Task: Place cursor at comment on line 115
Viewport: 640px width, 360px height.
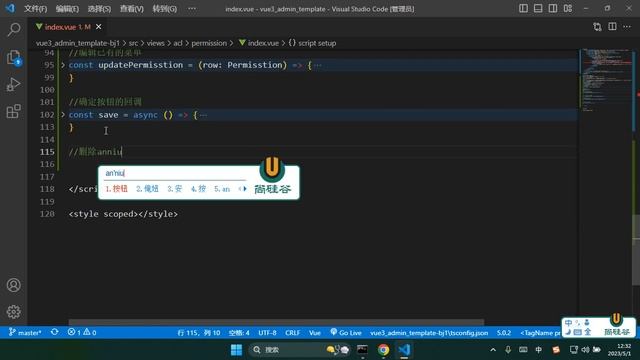Action: [x=96, y=152]
